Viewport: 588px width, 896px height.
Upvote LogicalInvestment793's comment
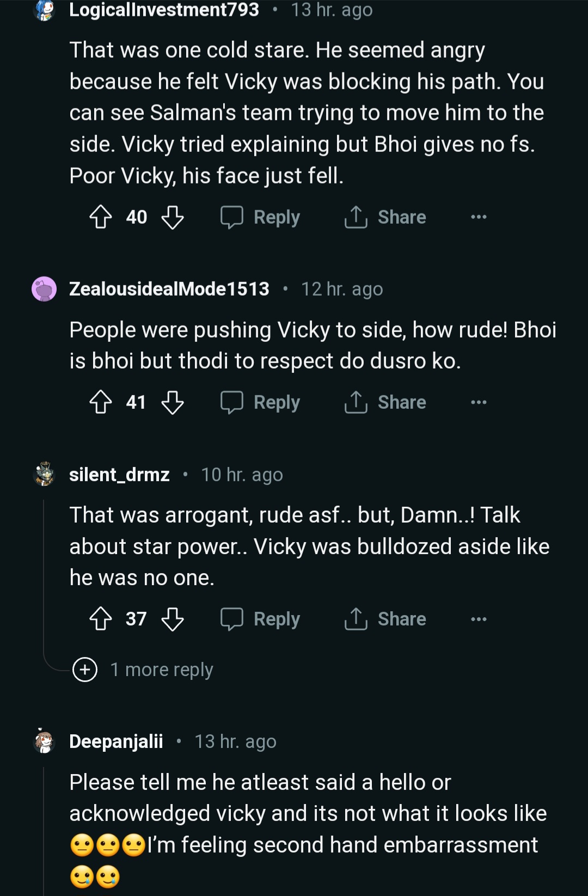pyautogui.click(x=101, y=217)
